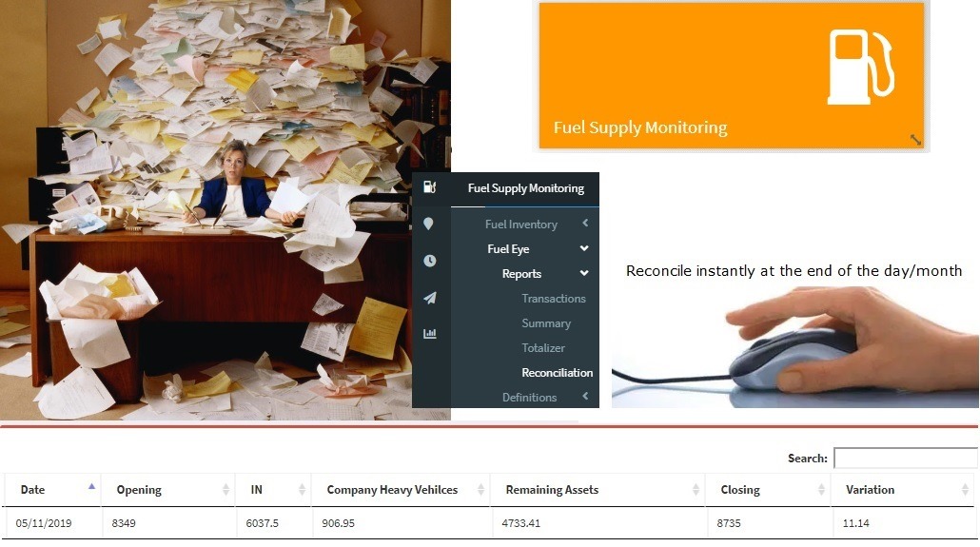Collapse the Reports section

(x=584, y=274)
